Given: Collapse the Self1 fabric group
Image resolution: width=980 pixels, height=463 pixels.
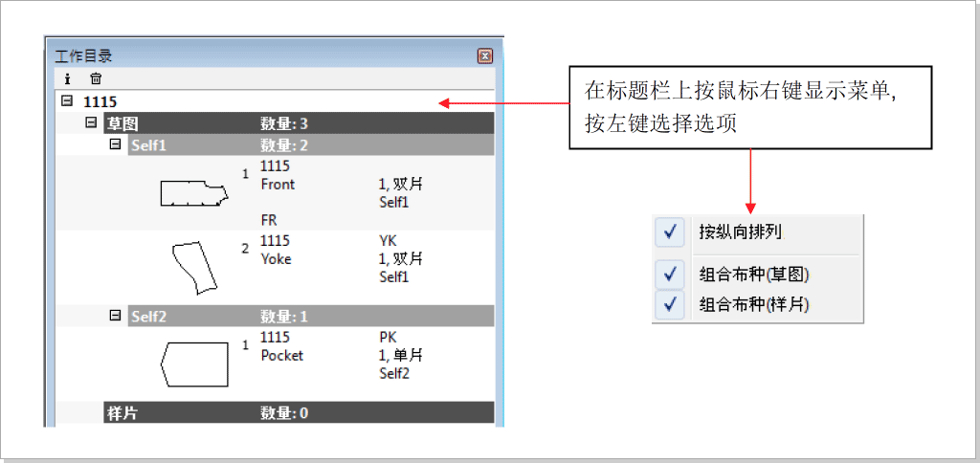Looking at the screenshot, I should tap(116, 144).
